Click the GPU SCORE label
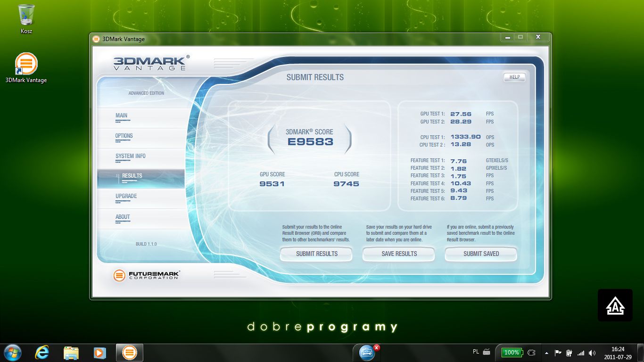 coord(272,174)
